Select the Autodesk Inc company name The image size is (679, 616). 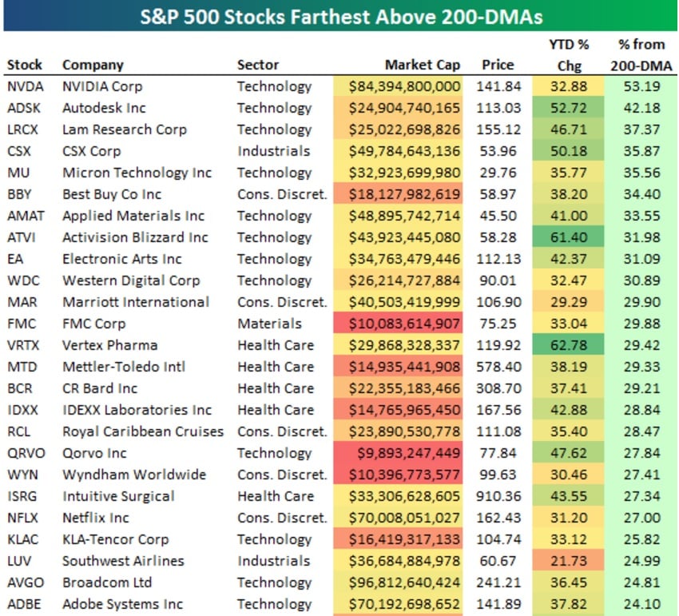click(104, 108)
